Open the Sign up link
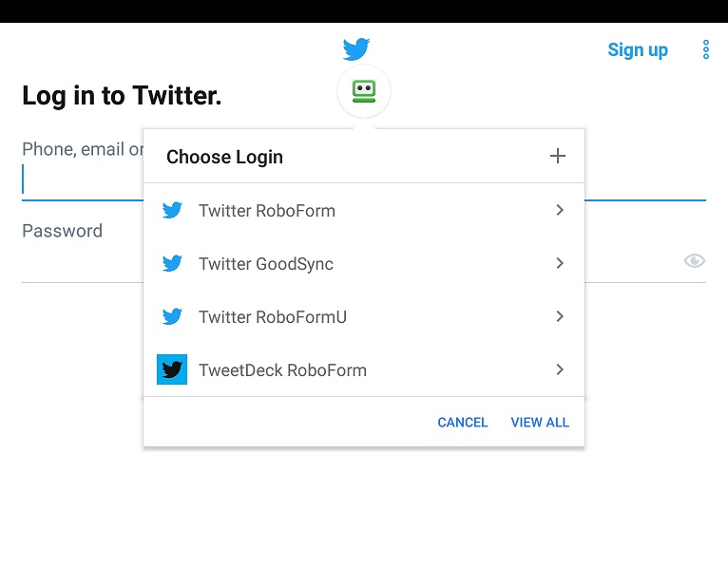 (x=638, y=49)
